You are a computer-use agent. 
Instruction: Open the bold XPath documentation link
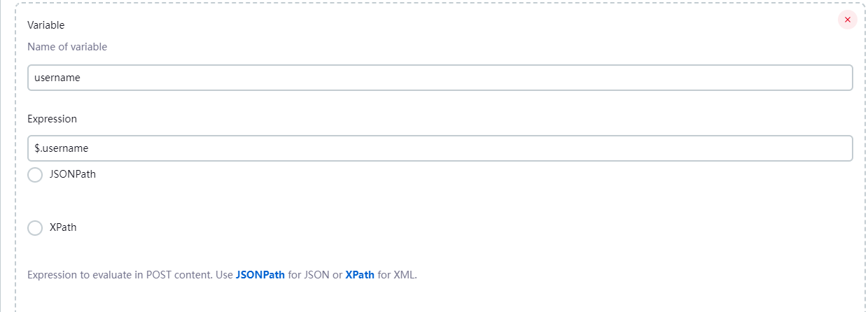(x=360, y=275)
